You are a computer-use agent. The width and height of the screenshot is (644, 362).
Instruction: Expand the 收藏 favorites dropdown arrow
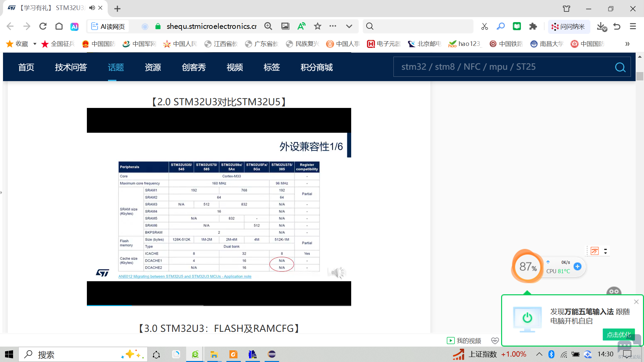[35, 44]
